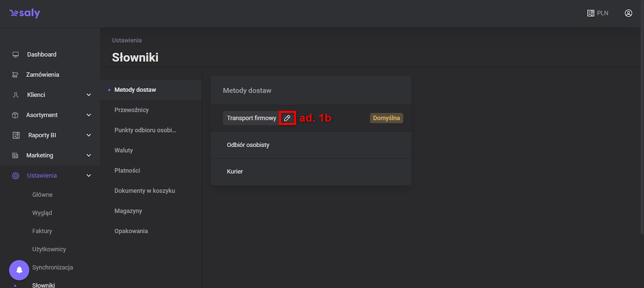Expand the Raporty BI chevron

click(x=89, y=135)
